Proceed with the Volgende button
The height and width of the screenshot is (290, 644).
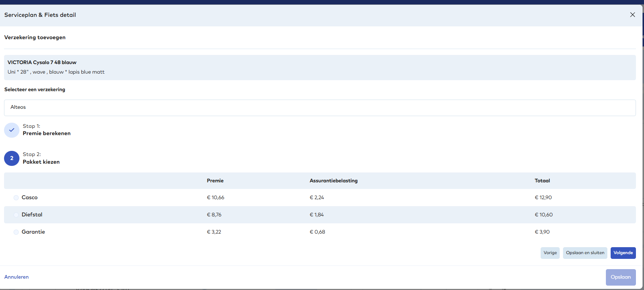coord(623,253)
